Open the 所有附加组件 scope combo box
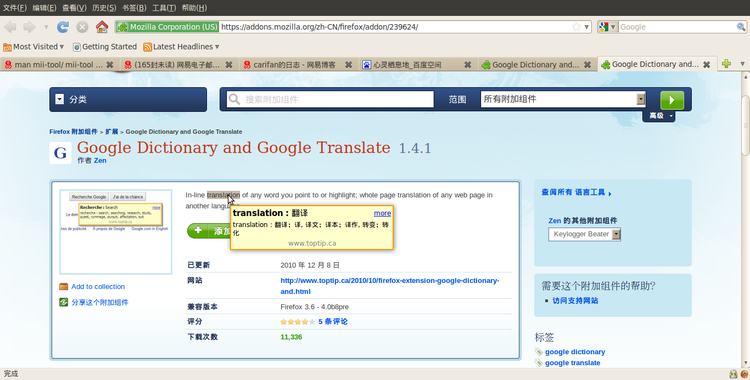 click(563, 99)
